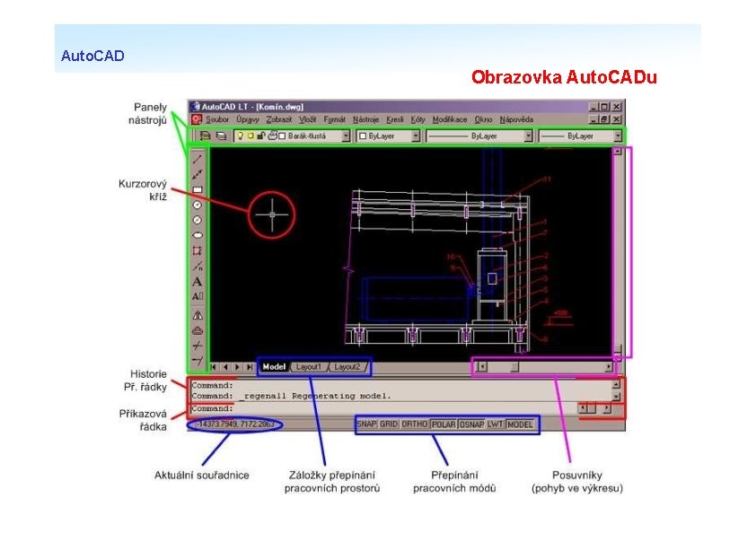The height and width of the screenshot is (534, 756).
Task: Select the dashed-square Hatch boundary tool
Action: click(198, 250)
